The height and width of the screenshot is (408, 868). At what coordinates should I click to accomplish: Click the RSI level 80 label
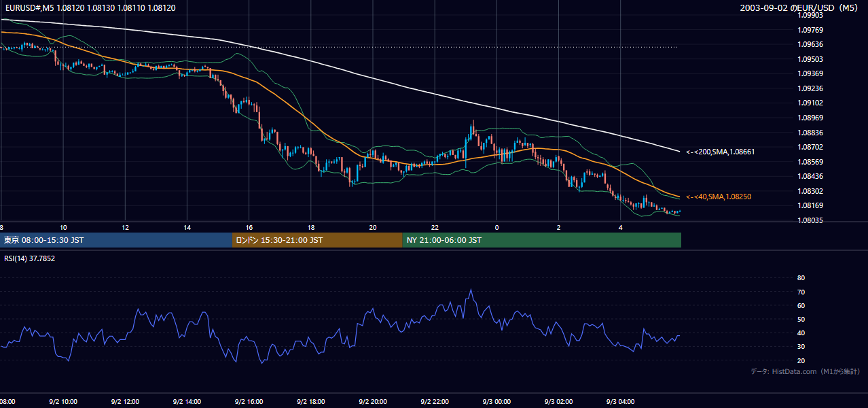[x=801, y=278]
